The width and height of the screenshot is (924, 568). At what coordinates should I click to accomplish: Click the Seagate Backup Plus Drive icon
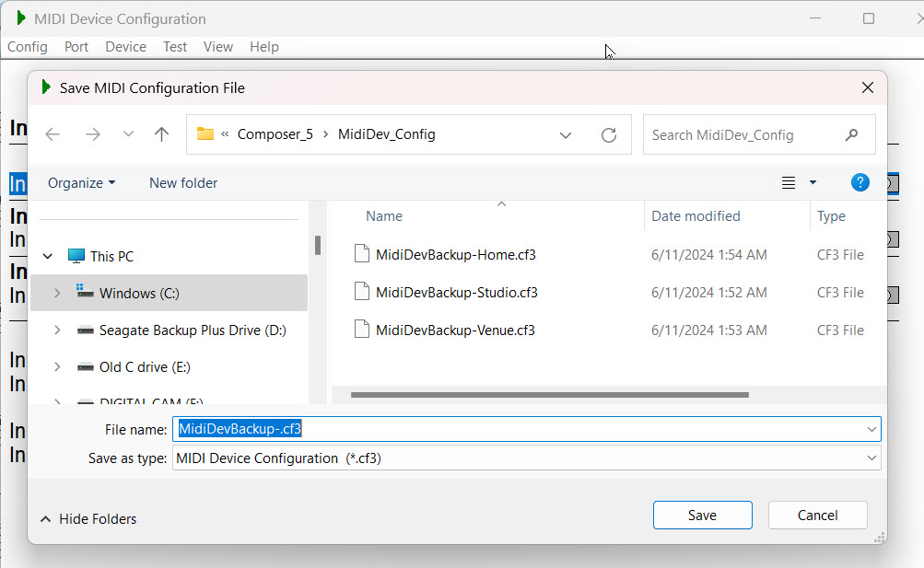pyautogui.click(x=85, y=330)
